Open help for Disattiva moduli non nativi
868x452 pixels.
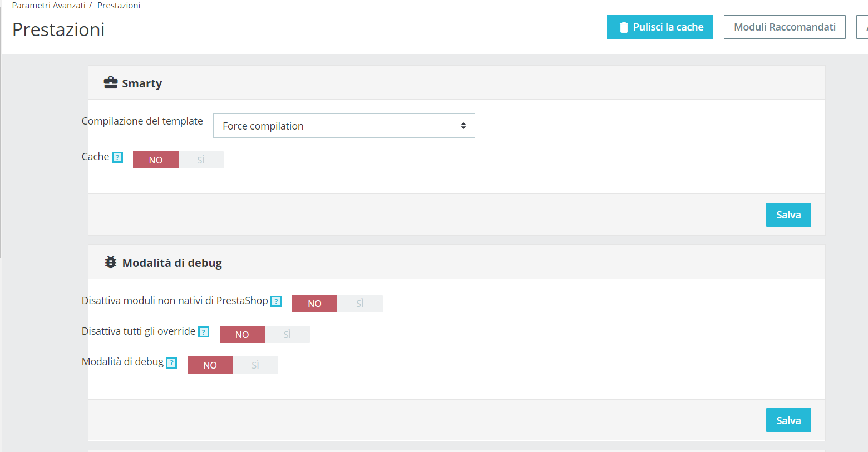(276, 301)
